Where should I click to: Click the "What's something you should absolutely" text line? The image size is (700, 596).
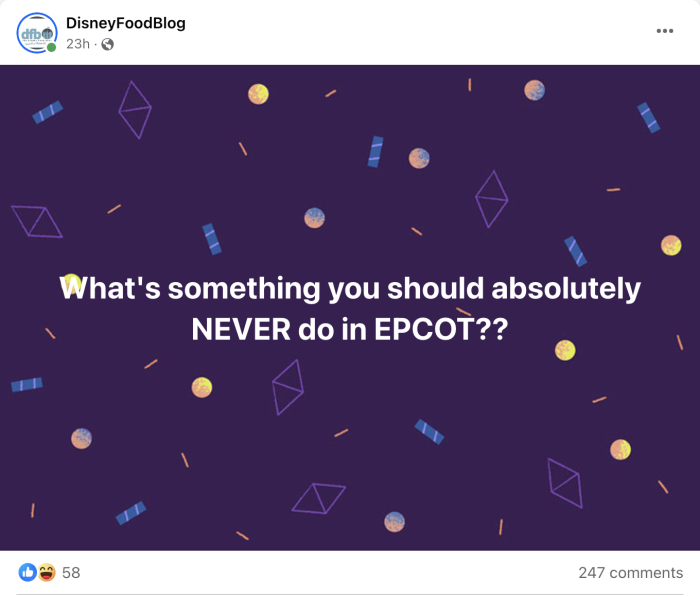click(350, 289)
